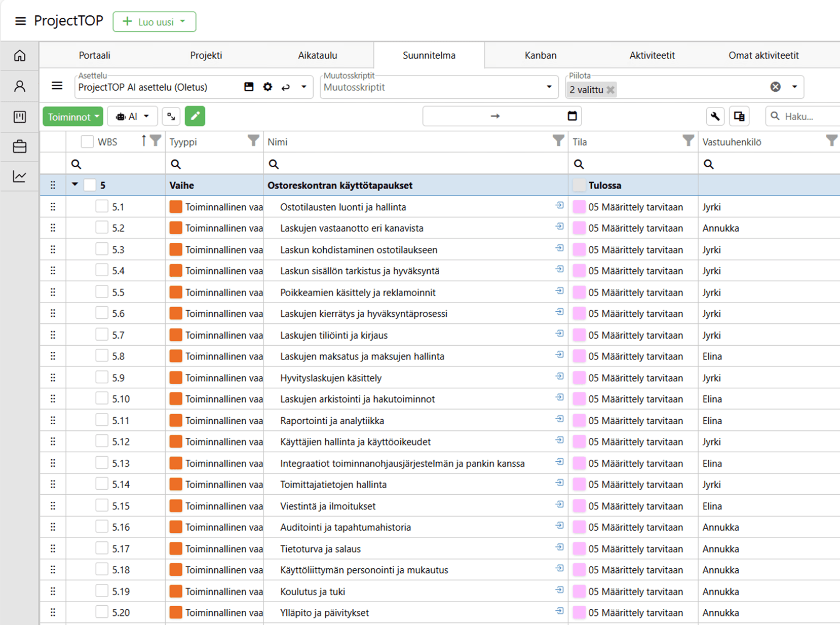Open the Aikataulu tab

pyautogui.click(x=317, y=55)
